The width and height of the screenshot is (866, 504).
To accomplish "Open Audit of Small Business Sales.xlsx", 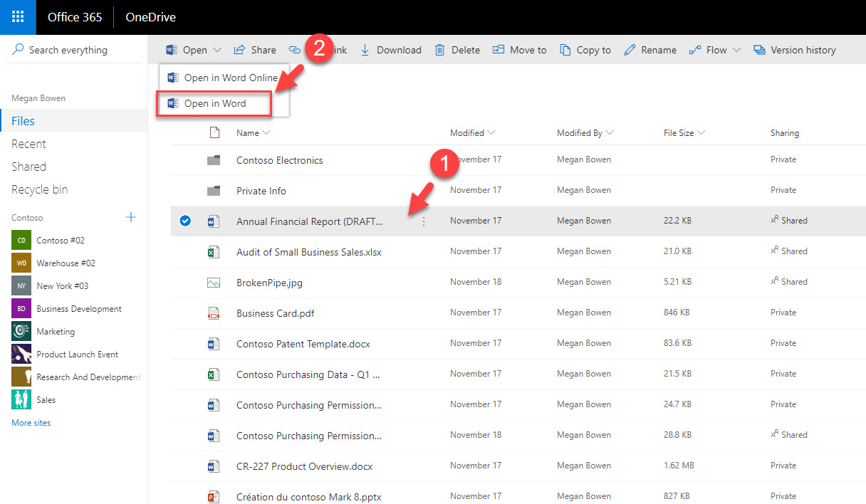I will [x=309, y=252].
